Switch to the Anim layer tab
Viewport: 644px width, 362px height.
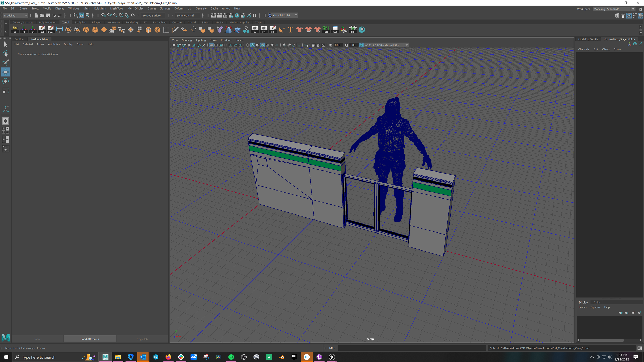[597, 303]
